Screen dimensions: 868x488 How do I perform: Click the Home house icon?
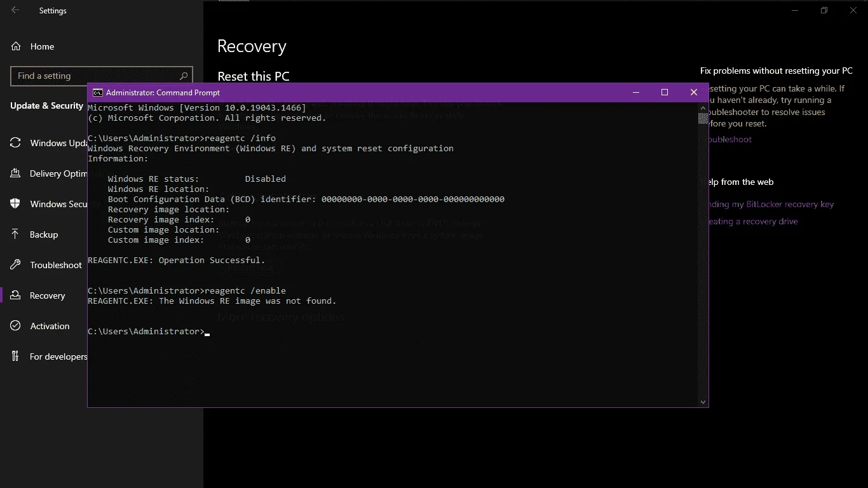click(16, 46)
